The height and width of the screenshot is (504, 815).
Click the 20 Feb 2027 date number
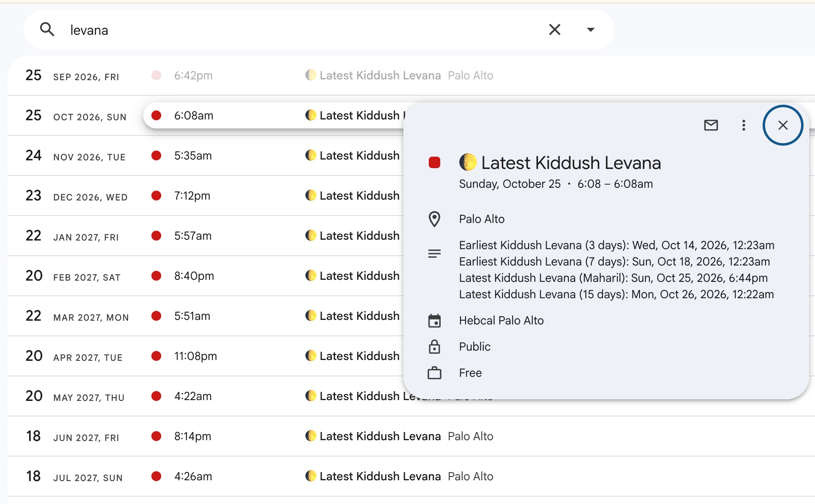[x=34, y=276]
